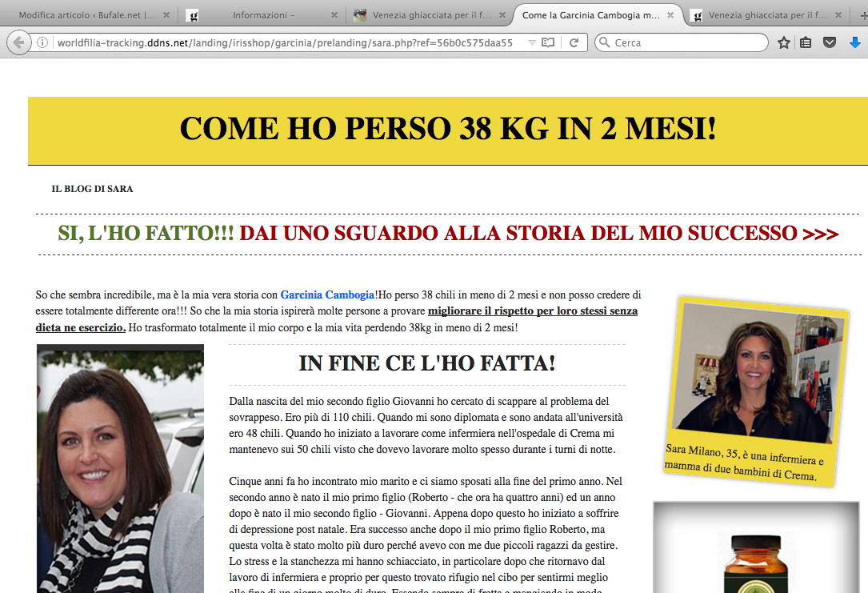Close the Informazioni tab
Screen dimensions: 868x593
[333, 15]
